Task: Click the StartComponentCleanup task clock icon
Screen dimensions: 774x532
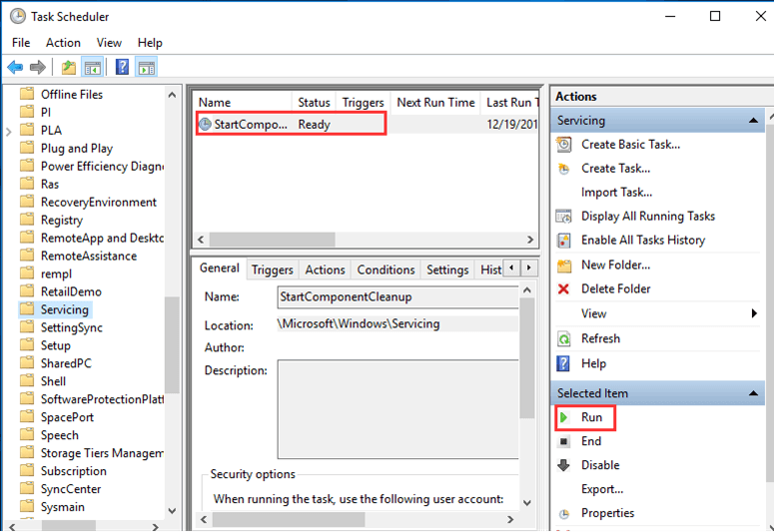Action: 205,125
